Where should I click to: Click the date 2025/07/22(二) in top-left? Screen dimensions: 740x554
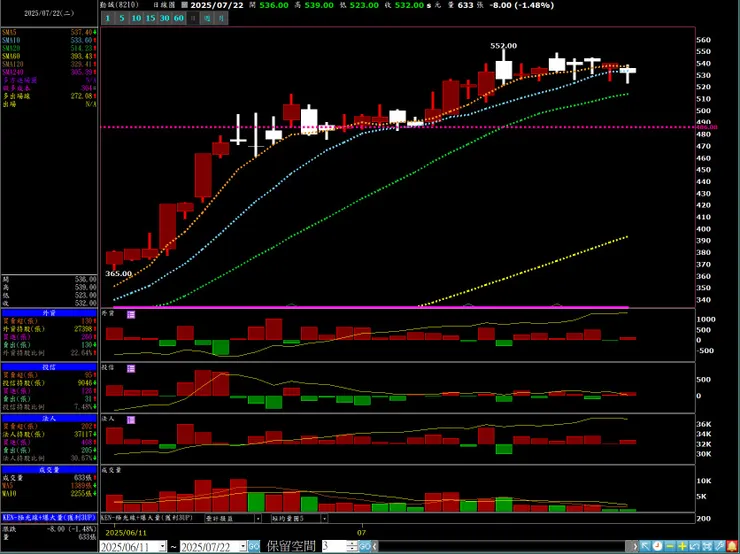[49, 13]
